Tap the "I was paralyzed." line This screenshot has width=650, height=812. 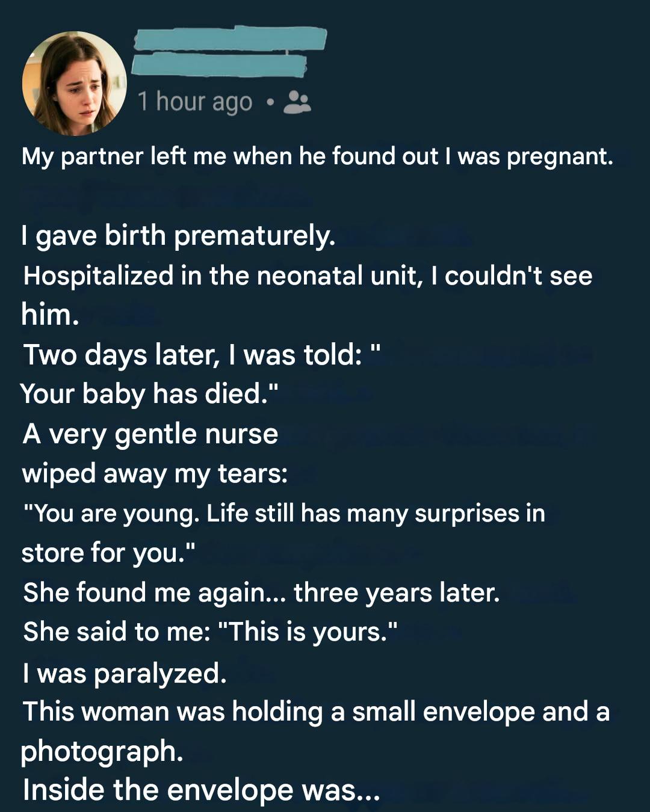(125, 673)
